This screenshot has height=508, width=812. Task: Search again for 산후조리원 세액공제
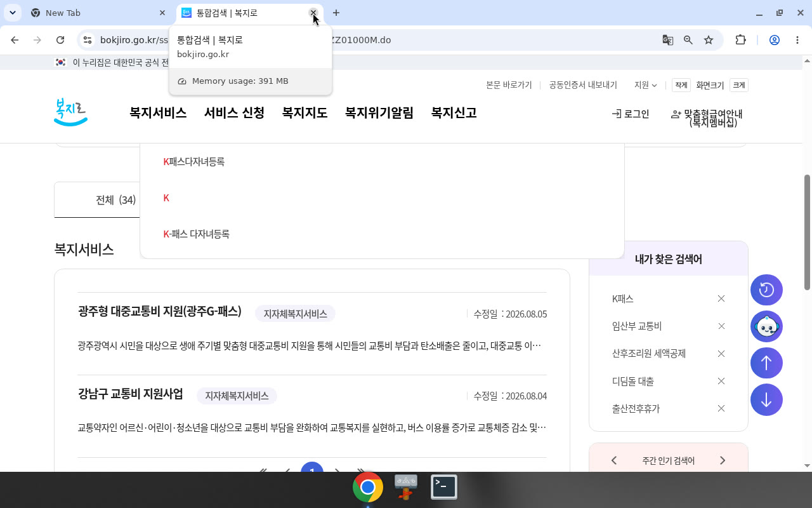649,354
